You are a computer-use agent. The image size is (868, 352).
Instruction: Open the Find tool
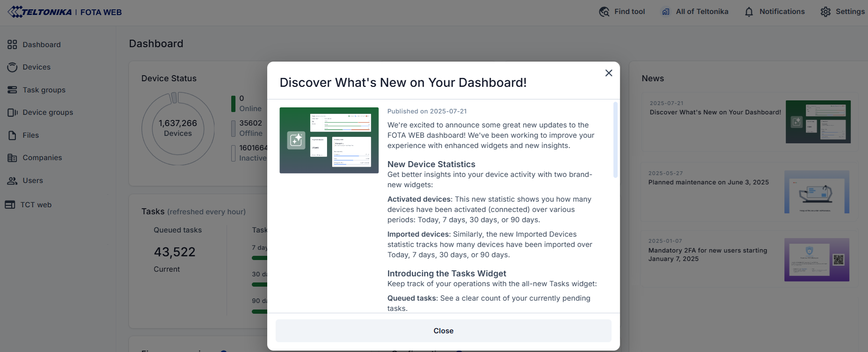tap(622, 12)
